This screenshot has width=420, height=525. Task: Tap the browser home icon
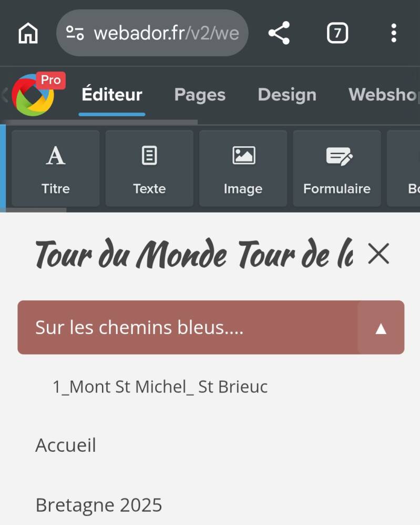(28, 34)
